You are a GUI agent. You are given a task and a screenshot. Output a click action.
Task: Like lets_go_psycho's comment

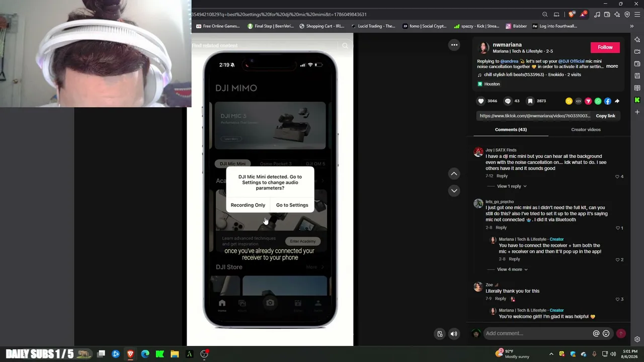[618, 228]
